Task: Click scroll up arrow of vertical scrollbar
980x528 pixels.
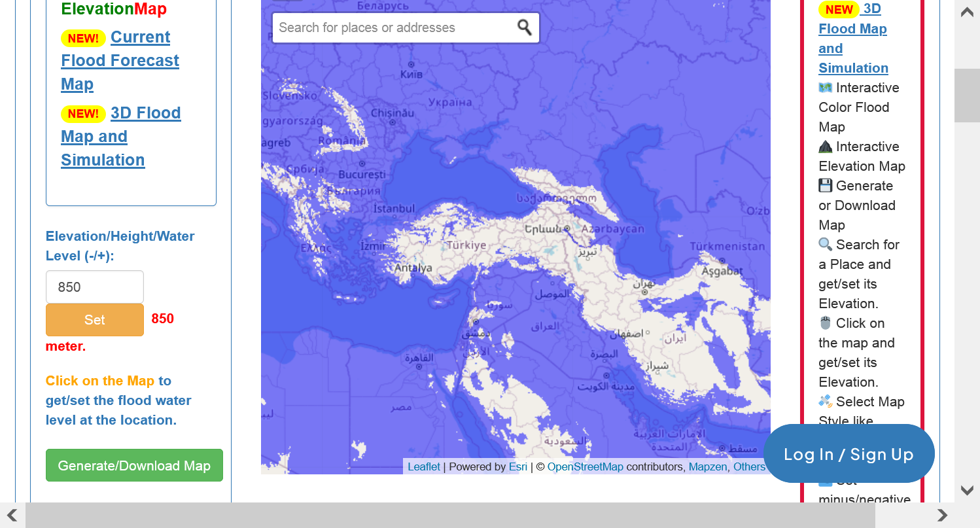Action: click(967, 12)
